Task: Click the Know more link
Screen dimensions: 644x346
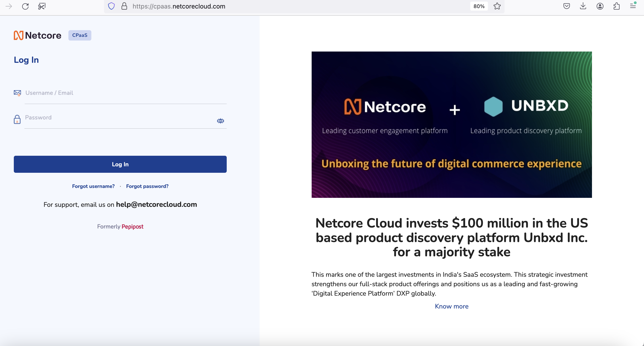Action: pos(452,306)
